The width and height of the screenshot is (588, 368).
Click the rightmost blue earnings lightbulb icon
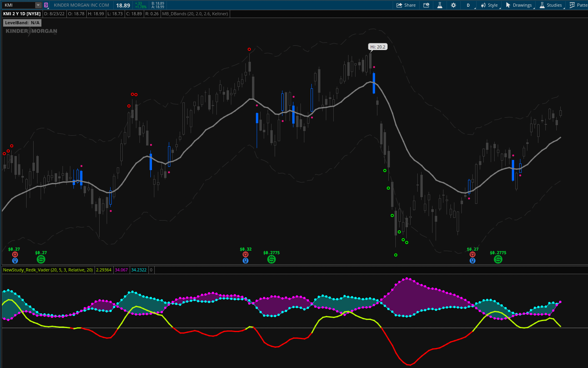tap(472, 260)
